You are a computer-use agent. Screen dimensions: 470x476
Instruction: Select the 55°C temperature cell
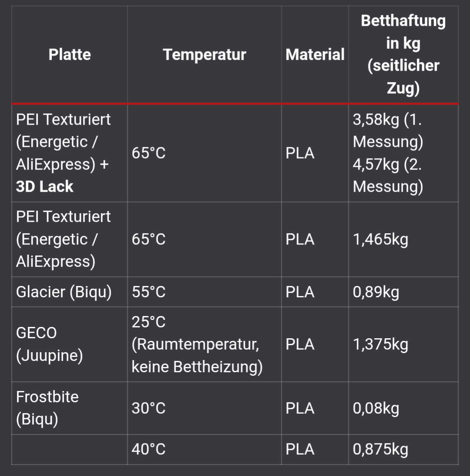(x=149, y=292)
